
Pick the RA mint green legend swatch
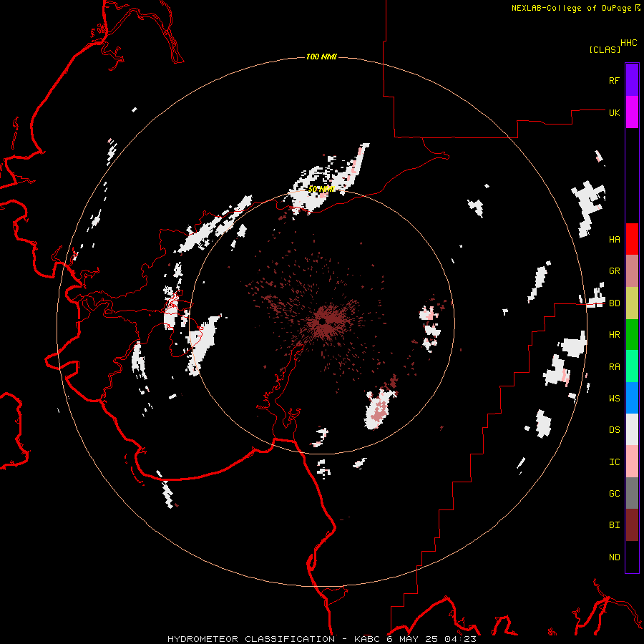[x=632, y=366]
